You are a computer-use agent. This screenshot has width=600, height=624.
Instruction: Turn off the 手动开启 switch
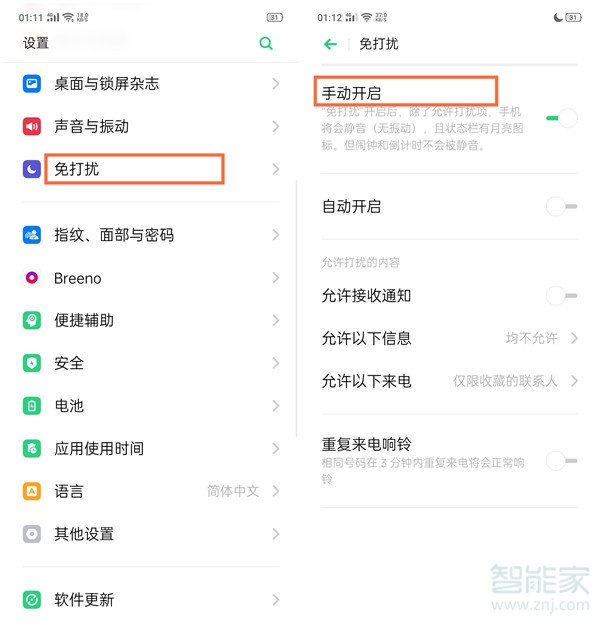(x=562, y=118)
